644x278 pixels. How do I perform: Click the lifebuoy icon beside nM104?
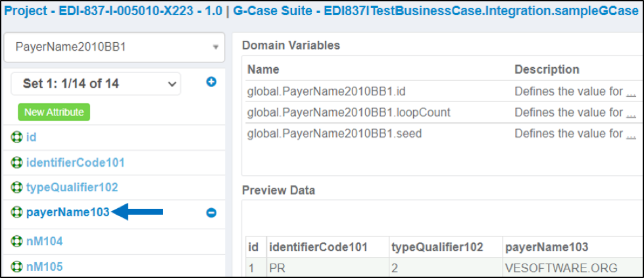[16, 241]
